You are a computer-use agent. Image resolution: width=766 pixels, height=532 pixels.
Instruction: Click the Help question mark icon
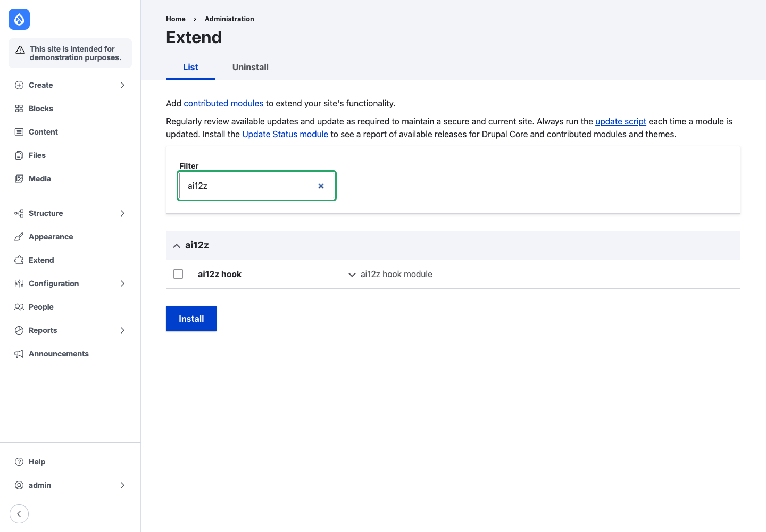19,462
